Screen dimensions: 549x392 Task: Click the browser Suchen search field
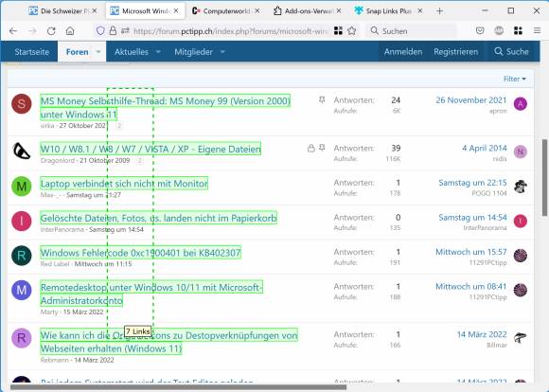tap(411, 31)
